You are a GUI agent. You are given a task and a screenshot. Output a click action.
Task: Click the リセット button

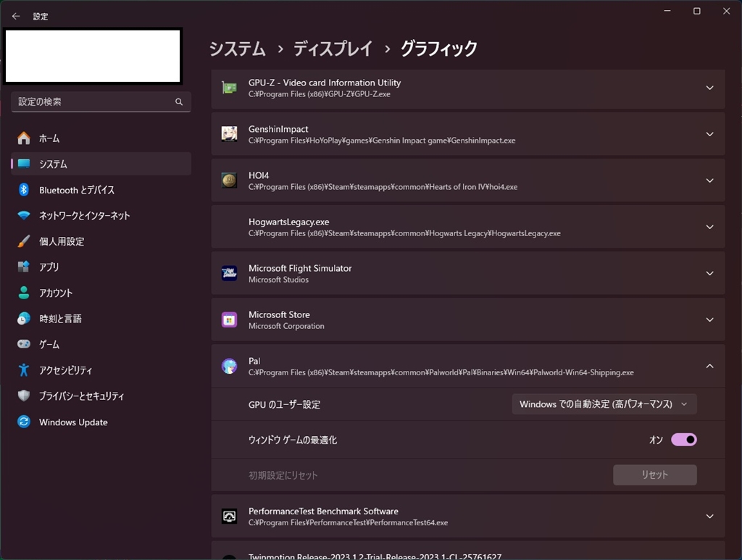655,475
